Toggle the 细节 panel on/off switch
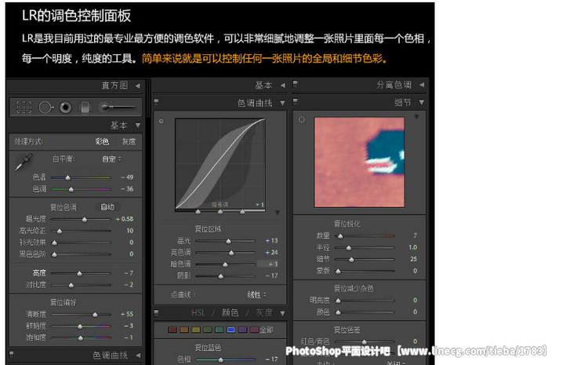 [296, 101]
